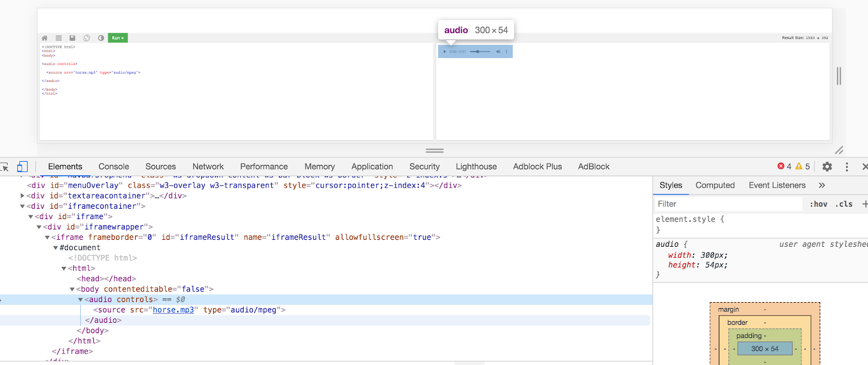Image resolution: width=868 pixels, height=365 pixels.
Task: Mute the audio player volume icon
Action: [x=498, y=52]
